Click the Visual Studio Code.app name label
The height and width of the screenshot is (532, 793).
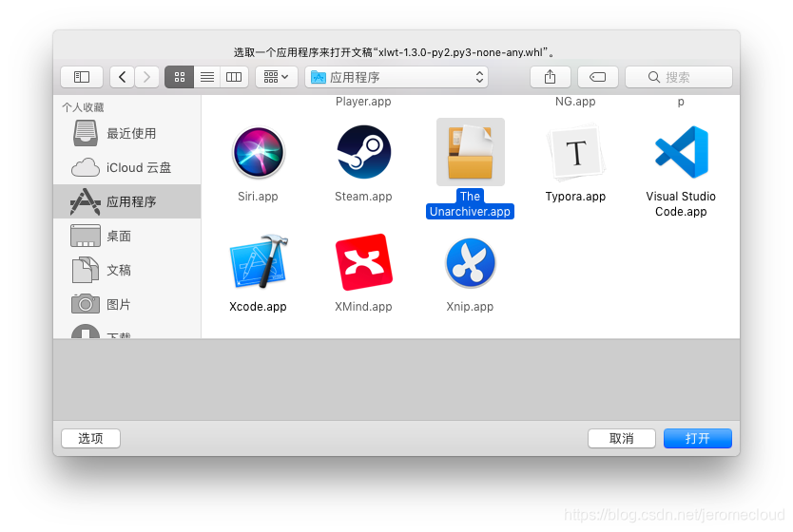[x=681, y=203]
